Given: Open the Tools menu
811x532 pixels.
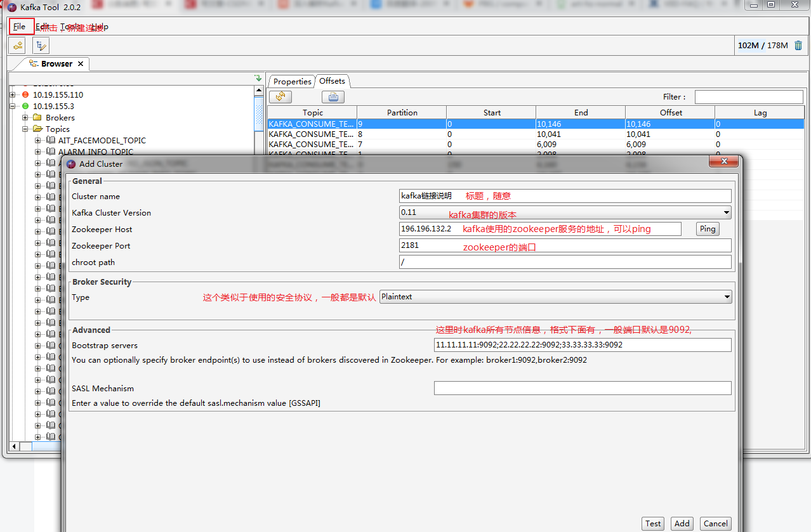Looking at the screenshot, I should (x=70, y=27).
